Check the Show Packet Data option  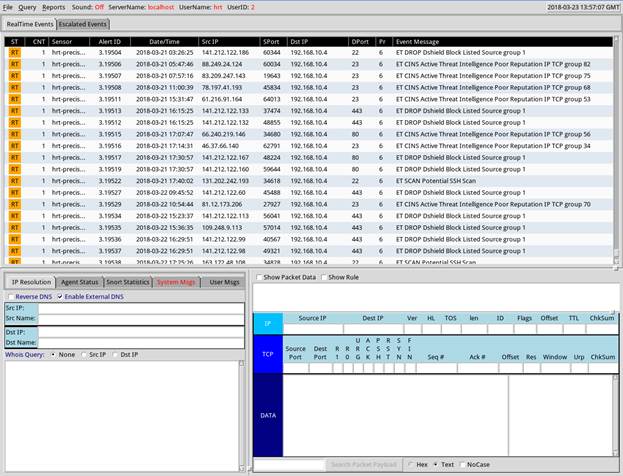pyautogui.click(x=260, y=277)
